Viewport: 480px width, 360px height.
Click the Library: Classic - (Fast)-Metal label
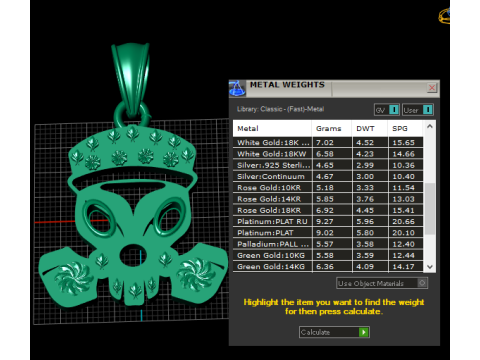click(280, 109)
